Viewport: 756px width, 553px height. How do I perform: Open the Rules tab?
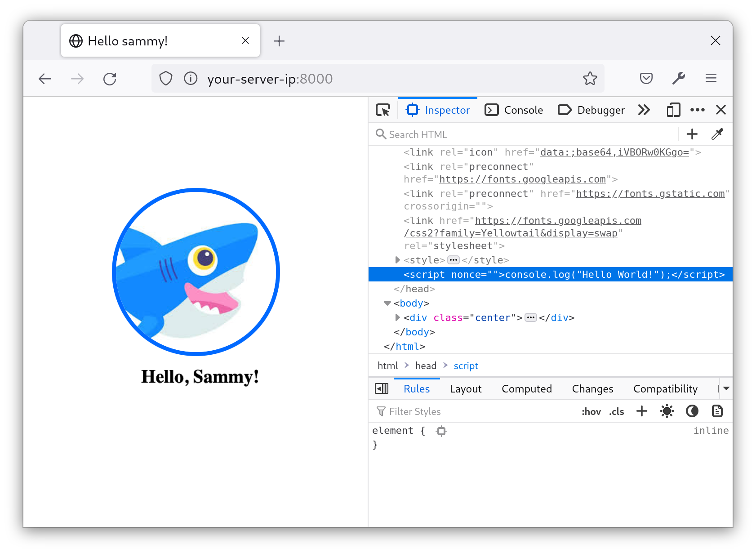pos(417,389)
